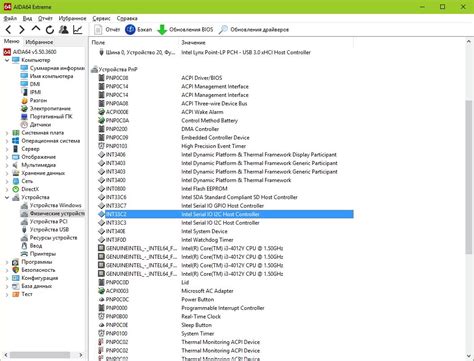
Task: Click the Сеть network icon
Action: pyautogui.click(x=16, y=181)
